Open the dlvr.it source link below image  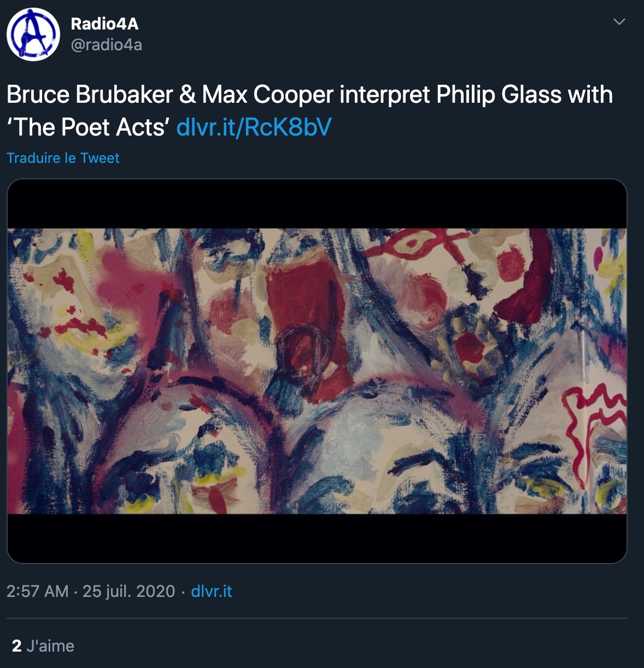pos(212,591)
